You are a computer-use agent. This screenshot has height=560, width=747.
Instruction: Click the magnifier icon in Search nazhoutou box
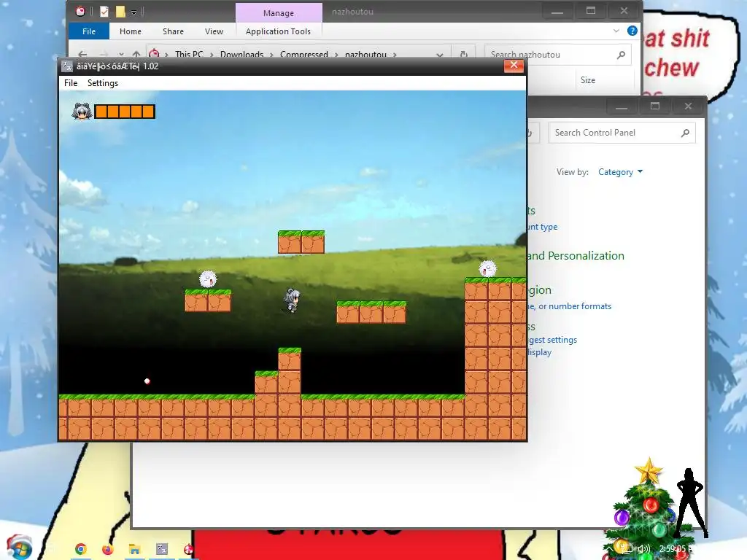coord(621,55)
